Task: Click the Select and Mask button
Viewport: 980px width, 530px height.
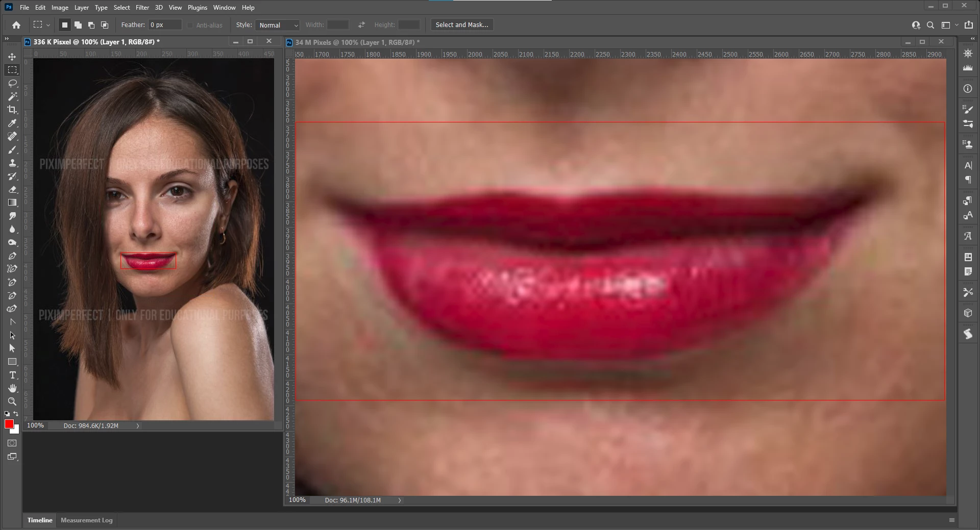Action: pos(462,25)
